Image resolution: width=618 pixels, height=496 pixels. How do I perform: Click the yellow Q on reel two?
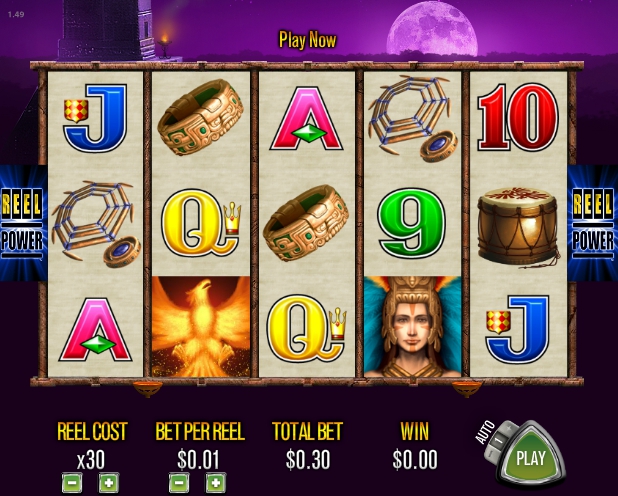[x=201, y=223]
